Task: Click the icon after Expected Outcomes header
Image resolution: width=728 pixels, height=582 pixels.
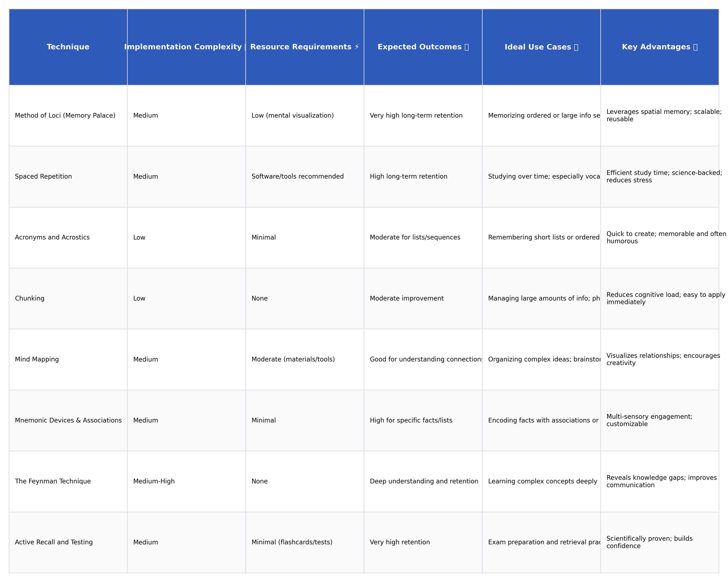Action: (466, 47)
